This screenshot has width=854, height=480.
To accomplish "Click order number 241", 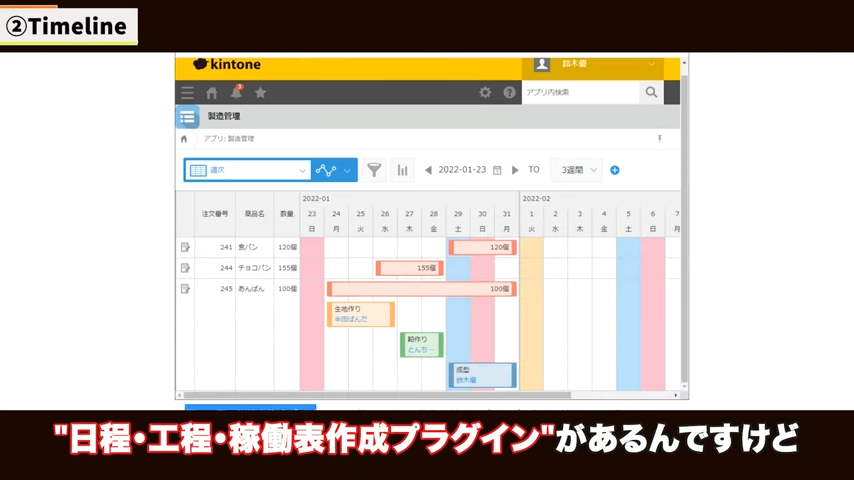I will point(227,247).
